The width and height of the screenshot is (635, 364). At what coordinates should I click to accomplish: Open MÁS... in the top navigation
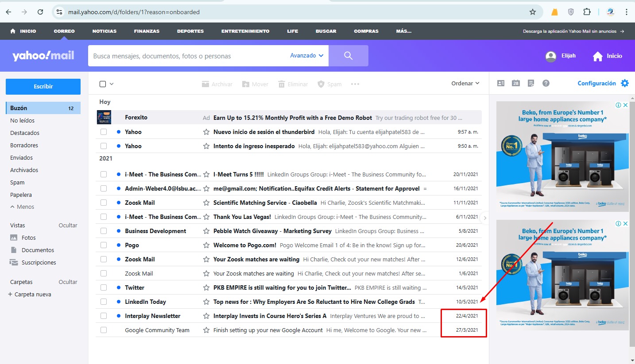click(404, 31)
